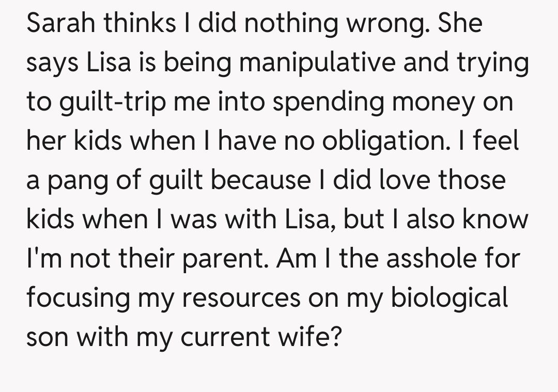Click the word 'trying'
Screen dimensions: 558x392
click(493, 64)
